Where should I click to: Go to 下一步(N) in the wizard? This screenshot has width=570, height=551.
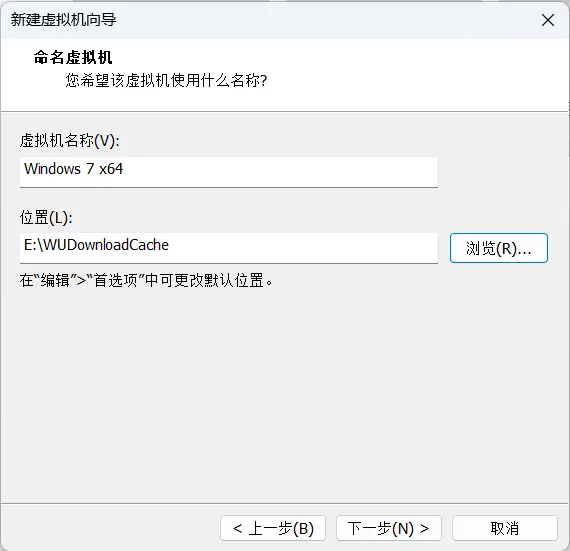coord(389,528)
